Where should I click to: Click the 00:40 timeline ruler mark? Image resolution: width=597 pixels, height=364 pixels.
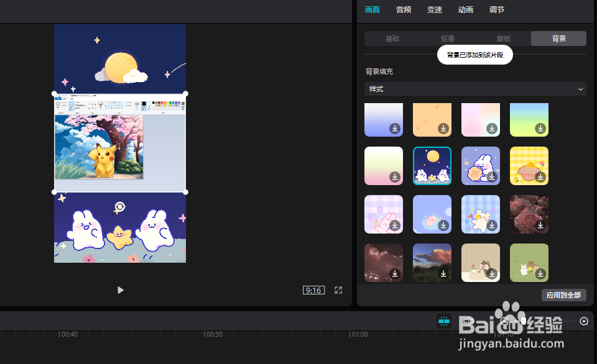point(68,334)
